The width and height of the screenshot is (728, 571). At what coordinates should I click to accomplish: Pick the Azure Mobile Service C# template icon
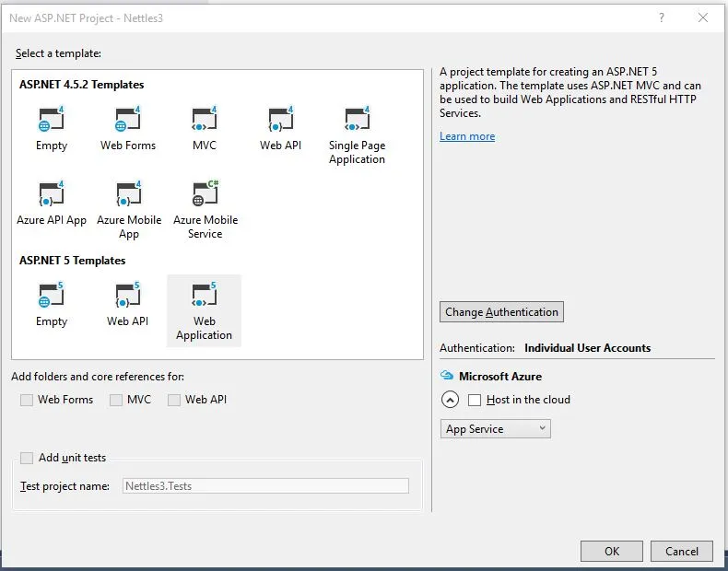coord(205,193)
